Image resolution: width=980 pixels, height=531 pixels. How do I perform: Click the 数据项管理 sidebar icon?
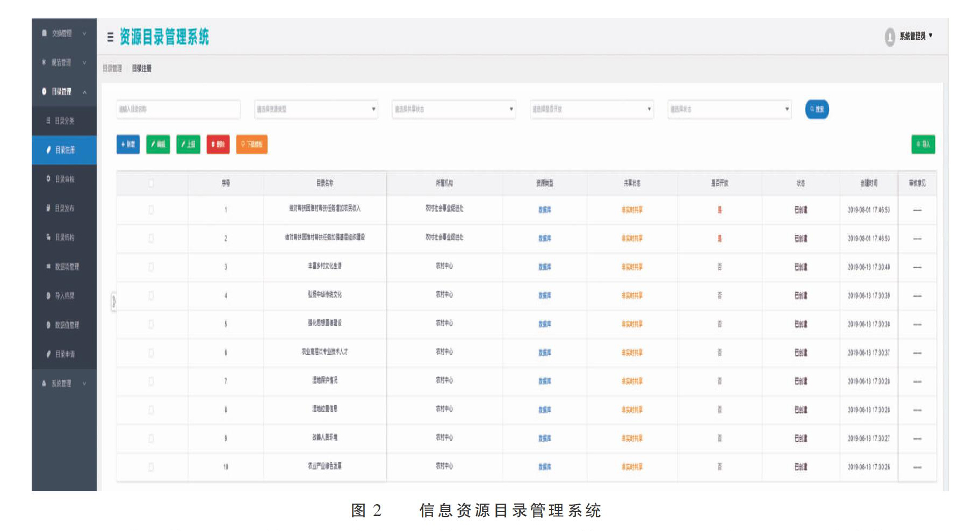pyautogui.click(x=48, y=266)
